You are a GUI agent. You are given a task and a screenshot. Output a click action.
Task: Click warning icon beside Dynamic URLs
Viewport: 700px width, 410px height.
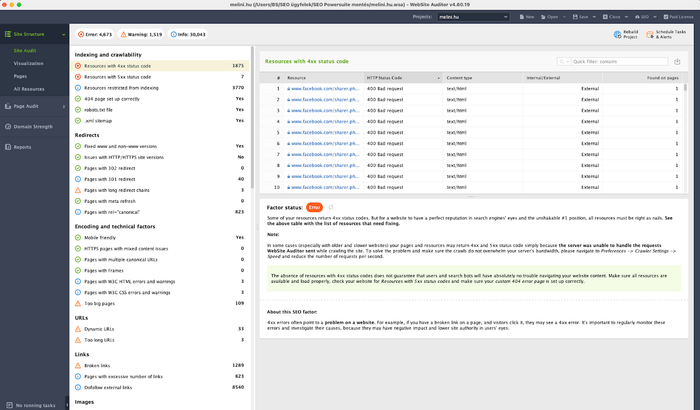(78, 329)
